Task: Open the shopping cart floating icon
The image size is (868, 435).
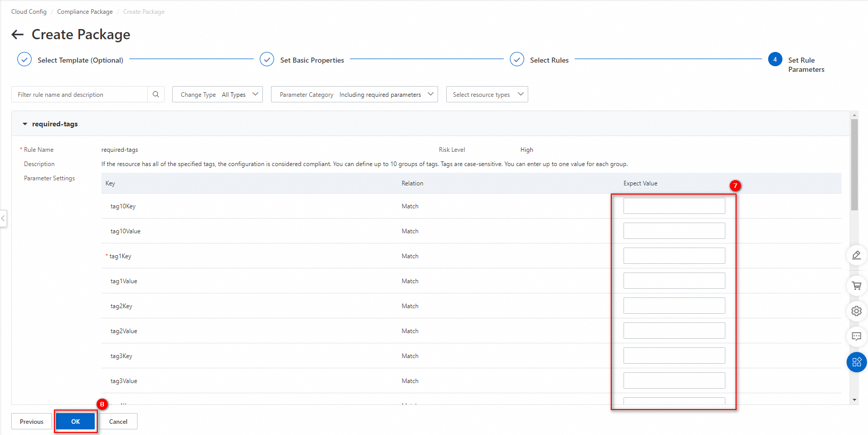Action: [x=856, y=286]
